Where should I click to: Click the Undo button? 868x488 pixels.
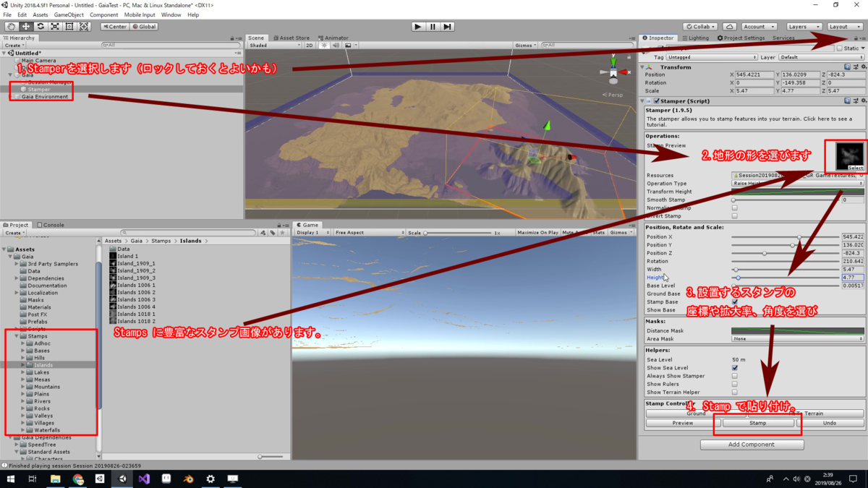click(x=830, y=423)
